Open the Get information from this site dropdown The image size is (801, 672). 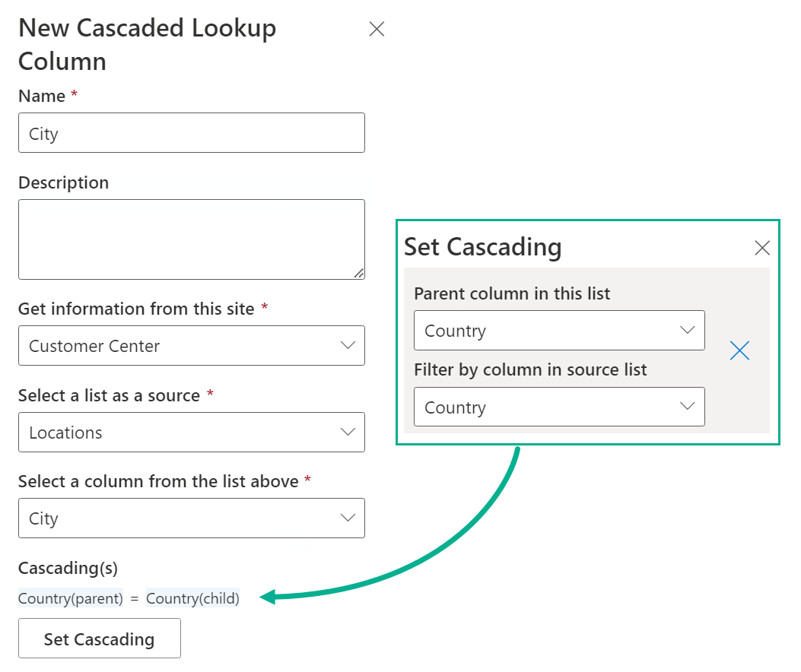(190, 345)
